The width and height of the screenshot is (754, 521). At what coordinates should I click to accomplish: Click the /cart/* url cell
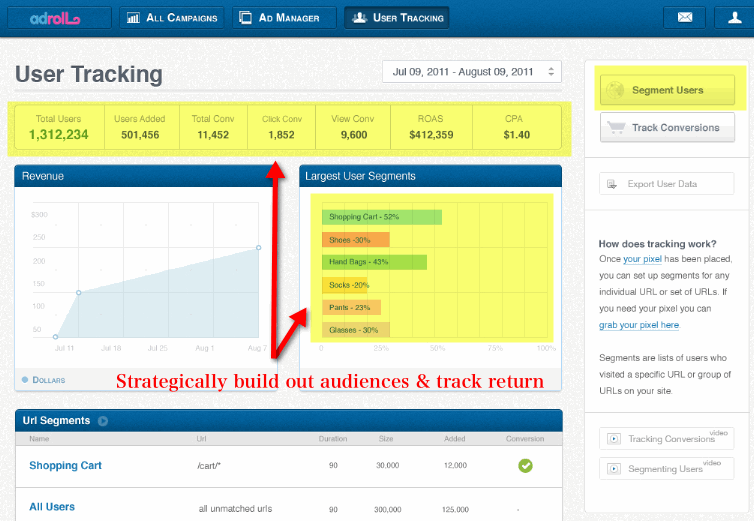pos(209,466)
